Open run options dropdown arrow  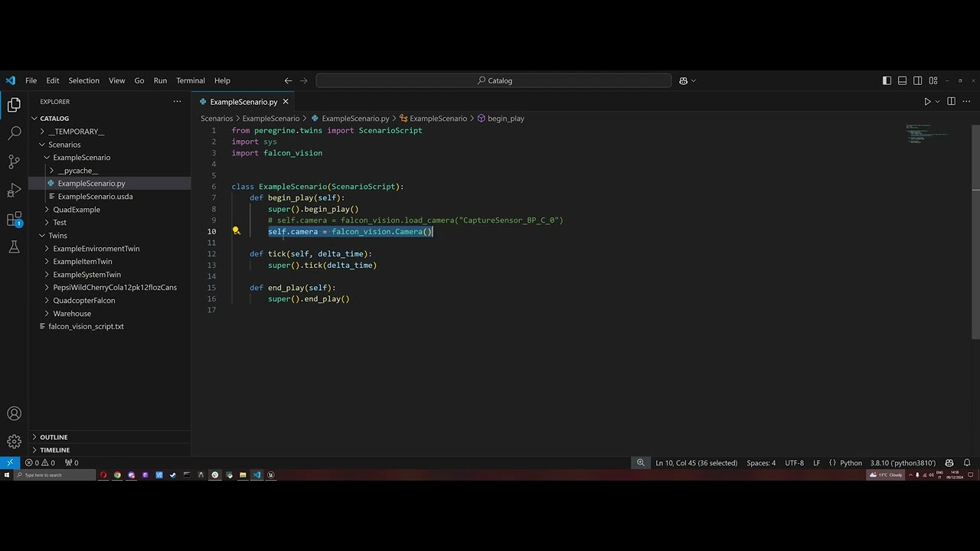pyautogui.click(x=937, y=101)
